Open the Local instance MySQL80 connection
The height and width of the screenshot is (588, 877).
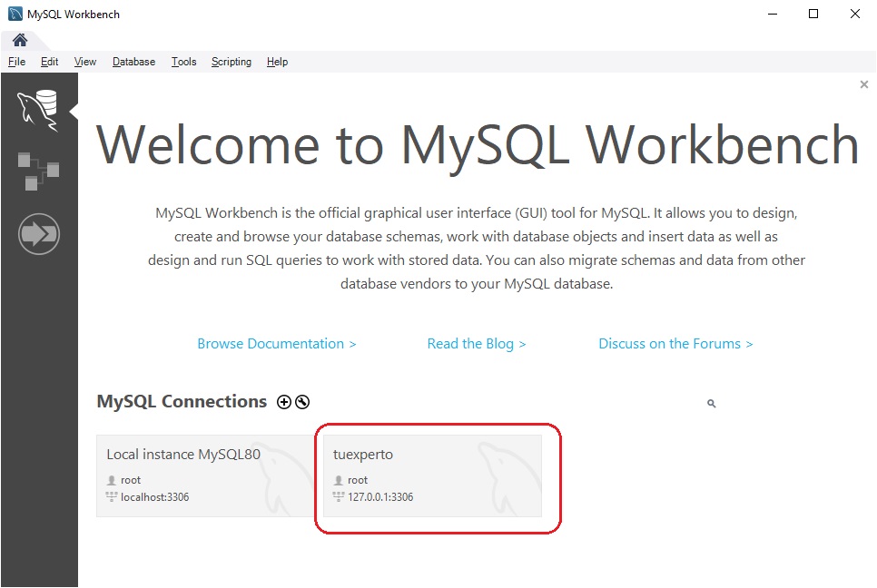[205, 475]
